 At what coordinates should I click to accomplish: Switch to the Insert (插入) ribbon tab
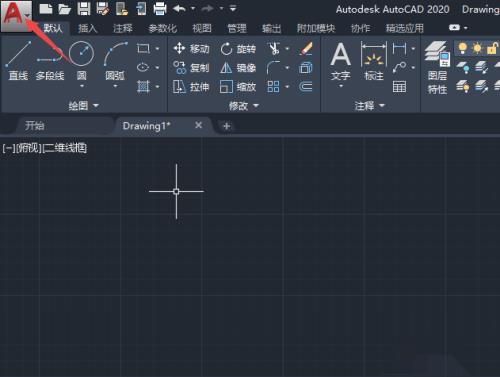click(87, 28)
